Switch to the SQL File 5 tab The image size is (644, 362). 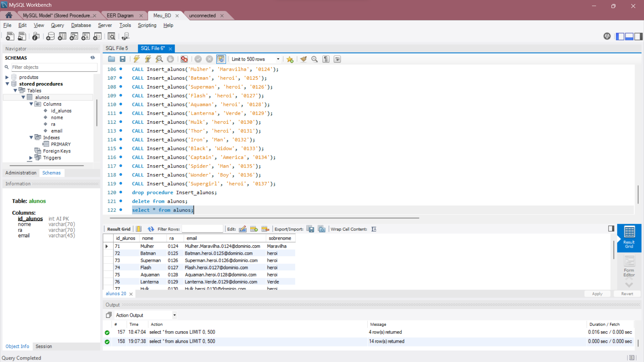(117, 48)
